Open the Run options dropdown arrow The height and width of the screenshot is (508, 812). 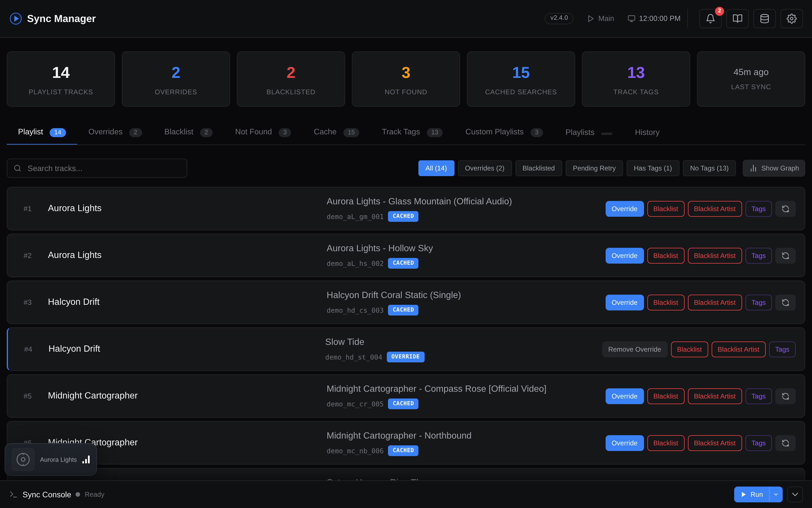tap(776, 494)
